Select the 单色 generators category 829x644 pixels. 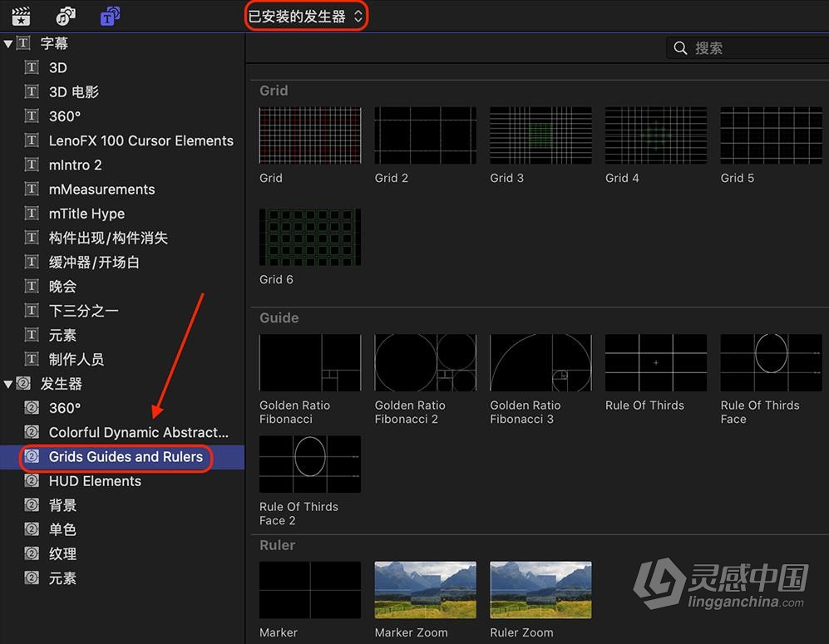click(x=62, y=529)
